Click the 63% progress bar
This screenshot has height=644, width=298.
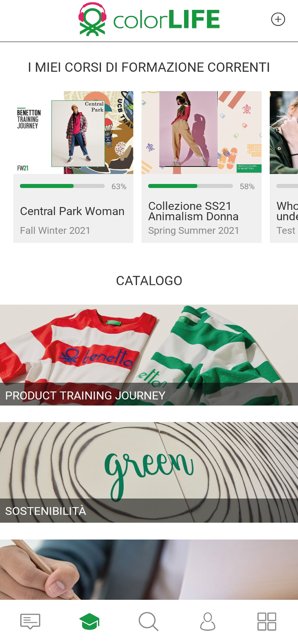[x=62, y=186]
